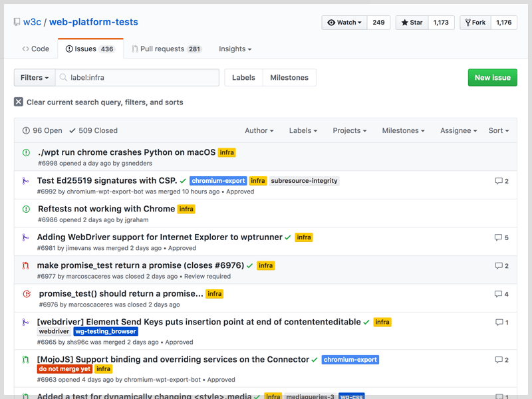
Task: Click the purple merged icon next to #6992
Action: click(24, 180)
